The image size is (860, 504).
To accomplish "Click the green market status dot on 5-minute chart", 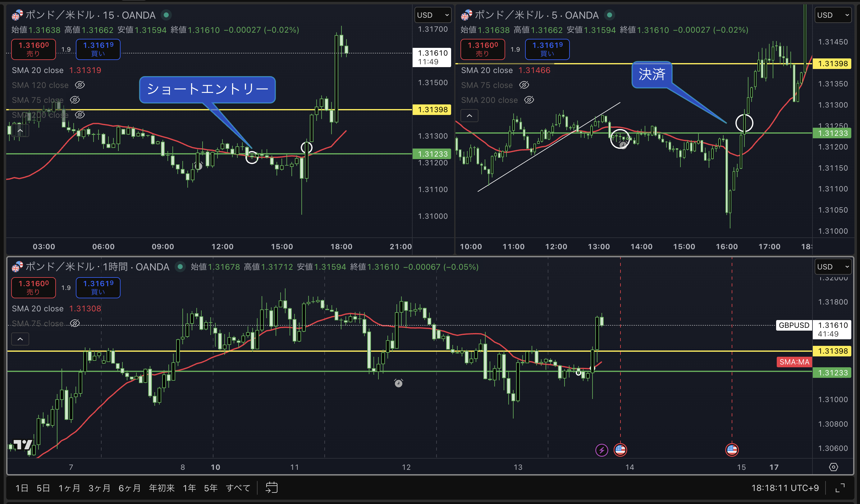I will [x=609, y=15].
